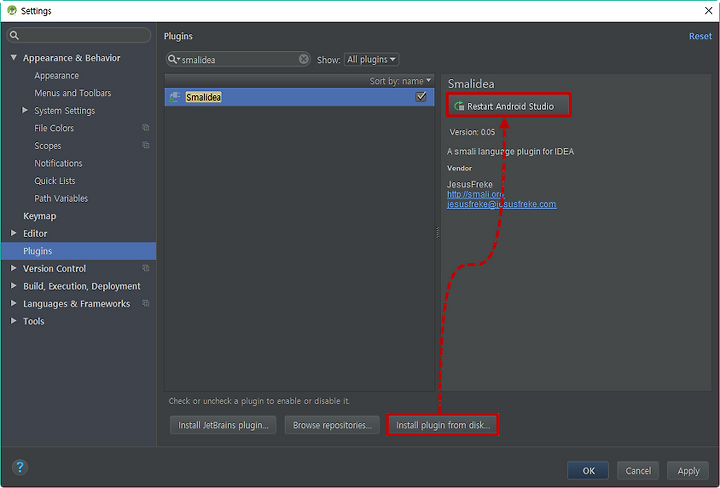Click the Languages & Frameworks project-level icon
The image size is (720, 488).
[x=146, y=303]
